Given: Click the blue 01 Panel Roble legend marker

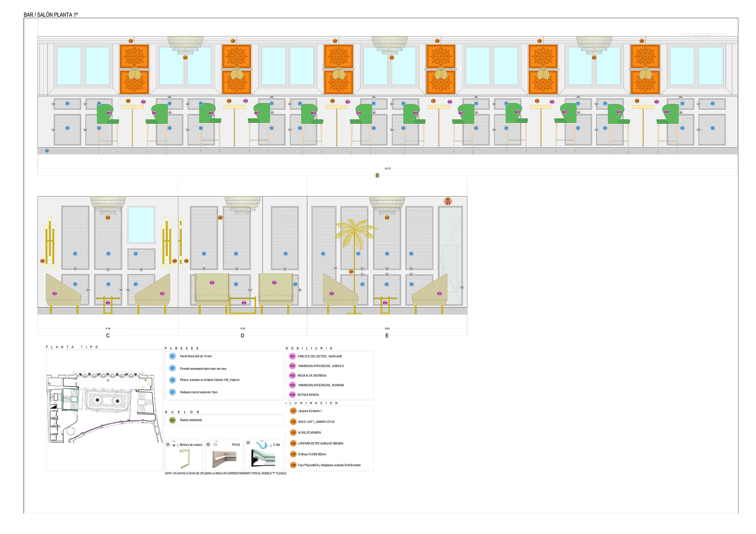Looking at the screenshot, I should (x=172, y=356).
